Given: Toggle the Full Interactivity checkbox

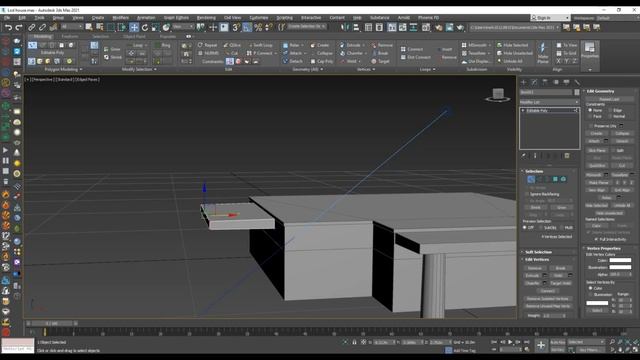Looking at the screenshot, I should point(596,239).
